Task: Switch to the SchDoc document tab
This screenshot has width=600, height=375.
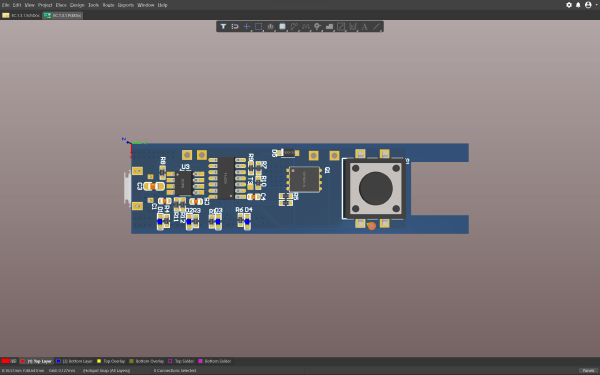Action: (21, 15)
